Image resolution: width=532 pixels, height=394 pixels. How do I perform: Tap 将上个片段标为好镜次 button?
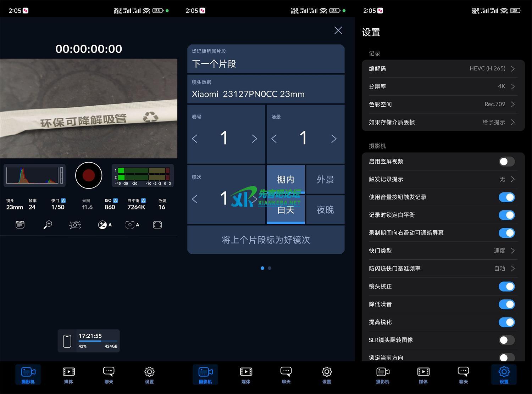tap(266, 240)
